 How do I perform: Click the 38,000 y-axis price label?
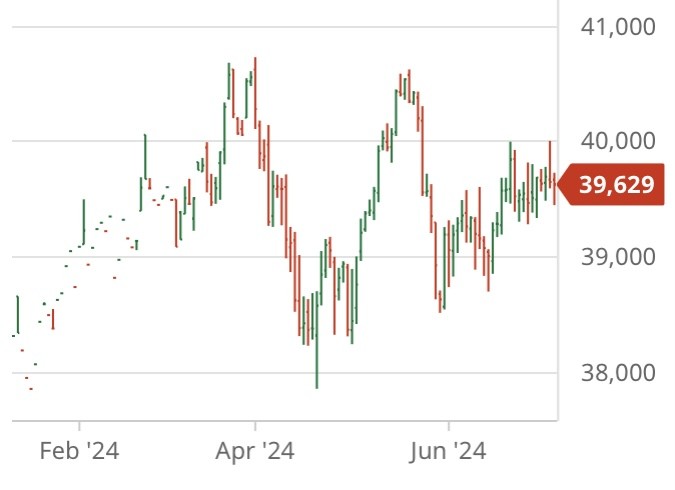click(618, 373)
